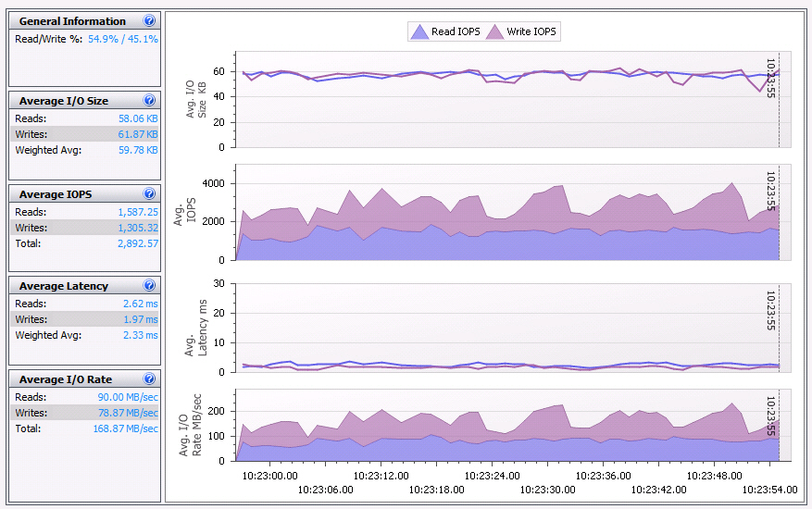
Task: Click the Read IOPS legend triangle
Action: [419, 32]
